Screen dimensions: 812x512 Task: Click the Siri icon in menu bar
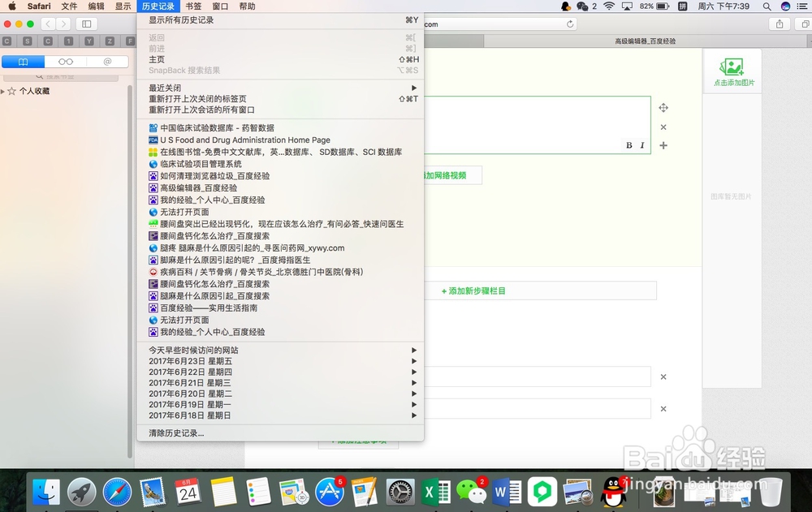(785, 6)
